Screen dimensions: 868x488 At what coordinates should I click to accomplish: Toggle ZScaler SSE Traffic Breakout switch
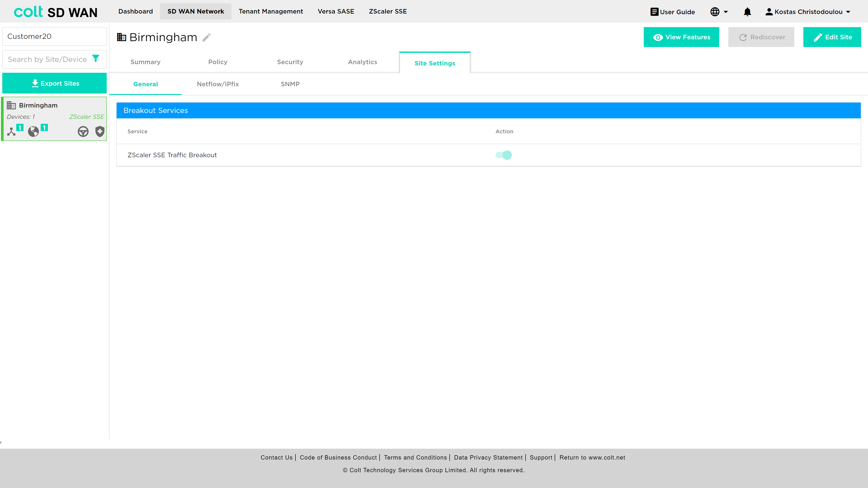pos(503,155)
